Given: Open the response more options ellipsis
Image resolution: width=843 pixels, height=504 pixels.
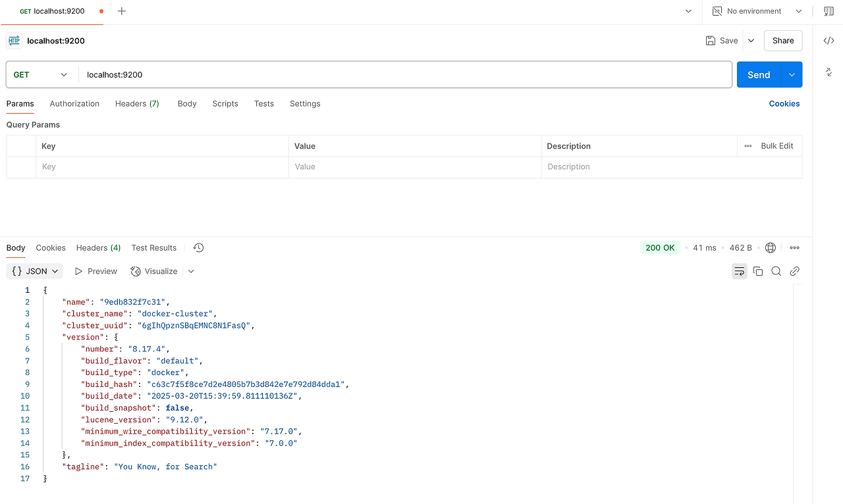Looking at the screenshot, I should 795,248.
